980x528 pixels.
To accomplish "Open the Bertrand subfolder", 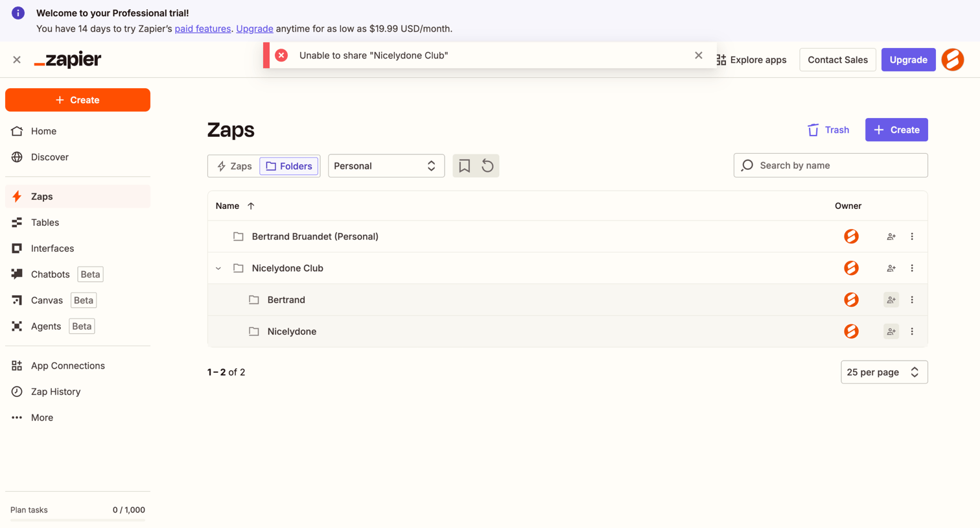I will pyautogui.click(x=286, y=300).
